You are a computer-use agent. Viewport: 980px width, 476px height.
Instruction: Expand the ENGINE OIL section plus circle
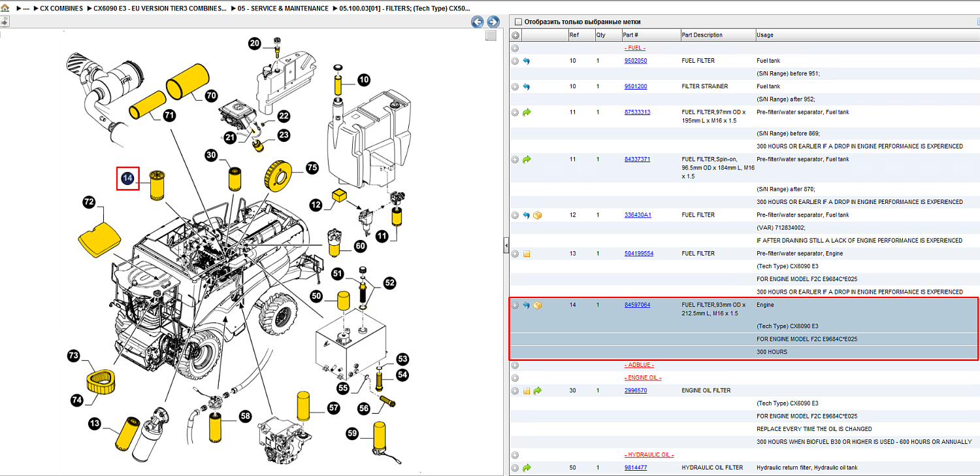(515, 378)
